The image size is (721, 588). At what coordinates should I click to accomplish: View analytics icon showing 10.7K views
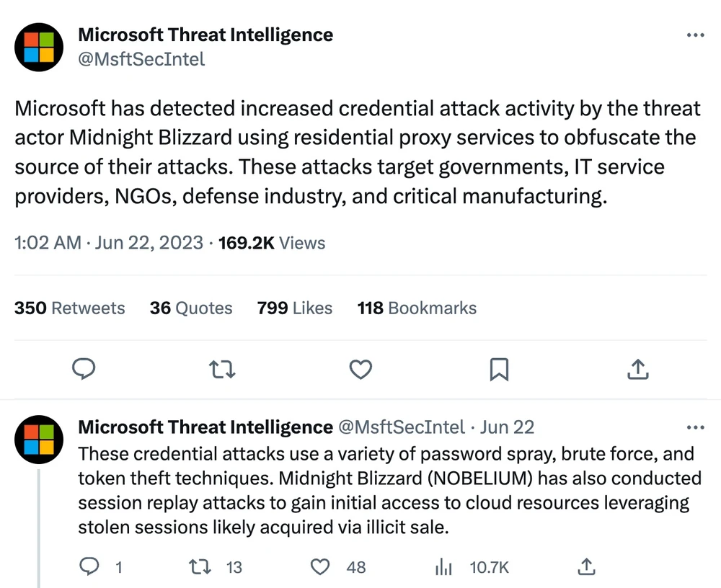coord(442,567)
